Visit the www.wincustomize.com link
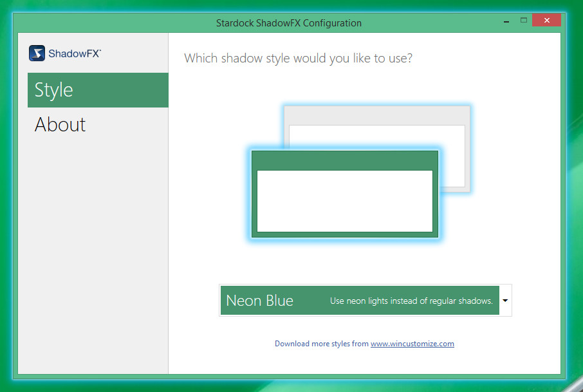This screenshot has width=583, height=392. click(x=412, y=344)
